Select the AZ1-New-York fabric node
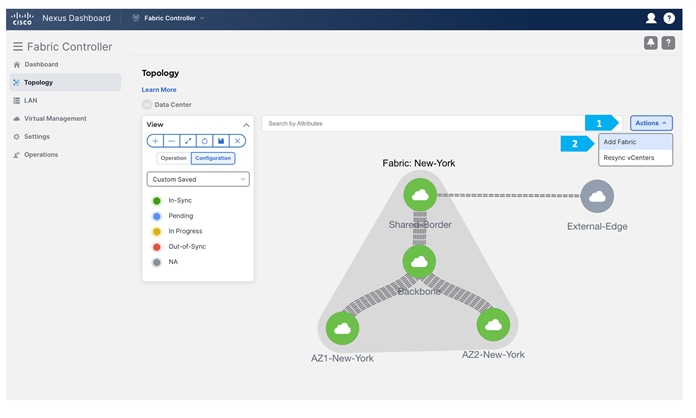 click(x=342, y=328)
